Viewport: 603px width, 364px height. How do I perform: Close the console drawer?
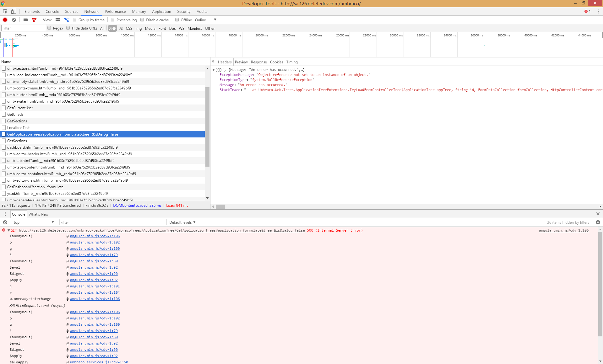(598, 214)
